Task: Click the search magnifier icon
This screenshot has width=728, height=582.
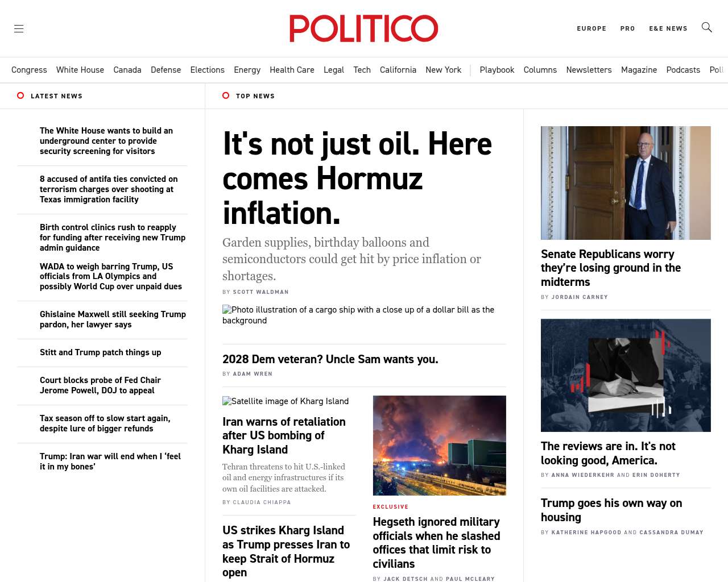Action: point(707,27)
